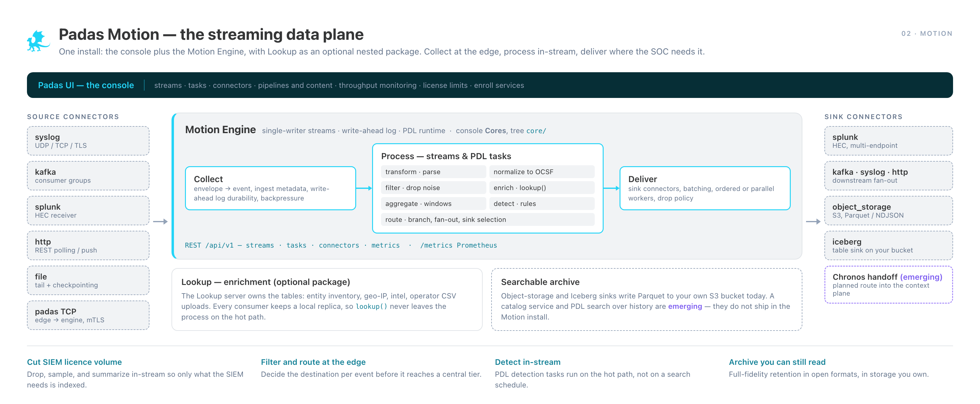Viewport: 980px width, 404px height.
Task: Open the Lookup enrichment optional package panel
Action: coord(327,300)
